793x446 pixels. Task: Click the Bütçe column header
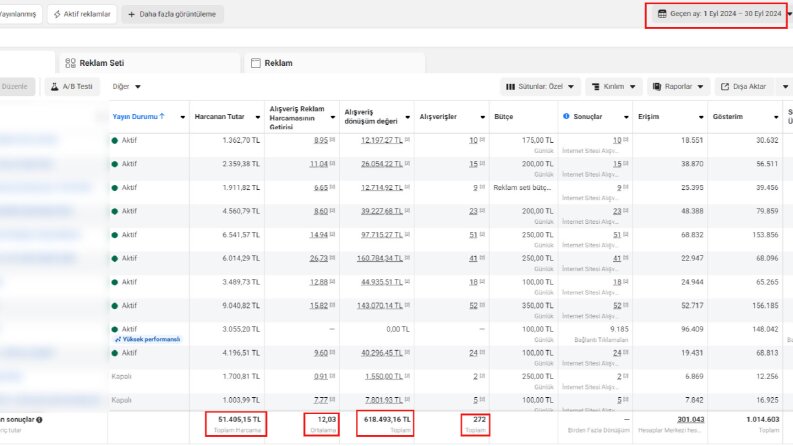click(x=503, y=116)
